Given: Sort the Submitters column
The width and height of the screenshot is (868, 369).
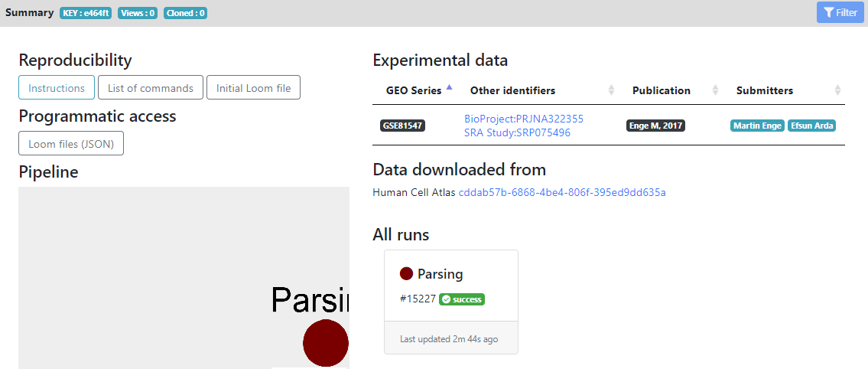Looking at the screenshot, I should (837, 90).
